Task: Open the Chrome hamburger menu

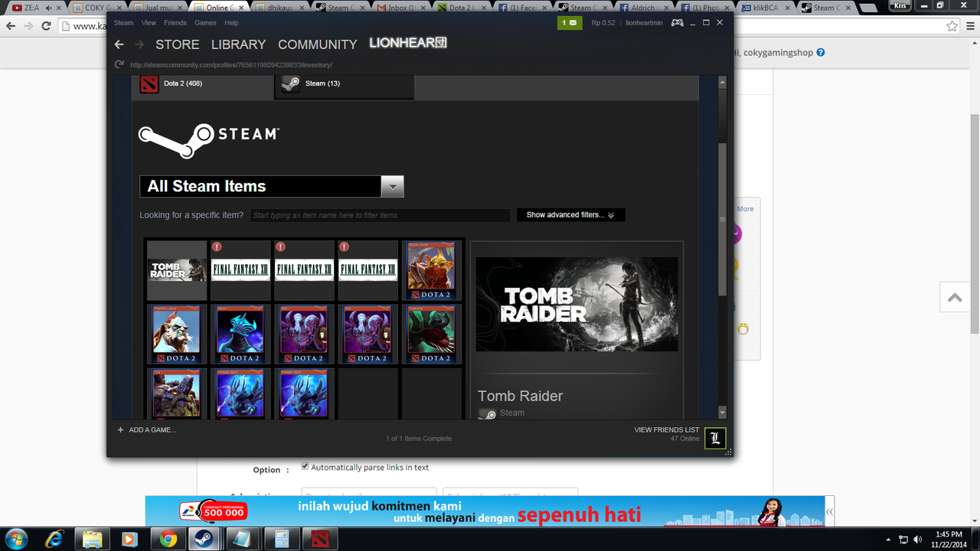Action: (969, 26)
